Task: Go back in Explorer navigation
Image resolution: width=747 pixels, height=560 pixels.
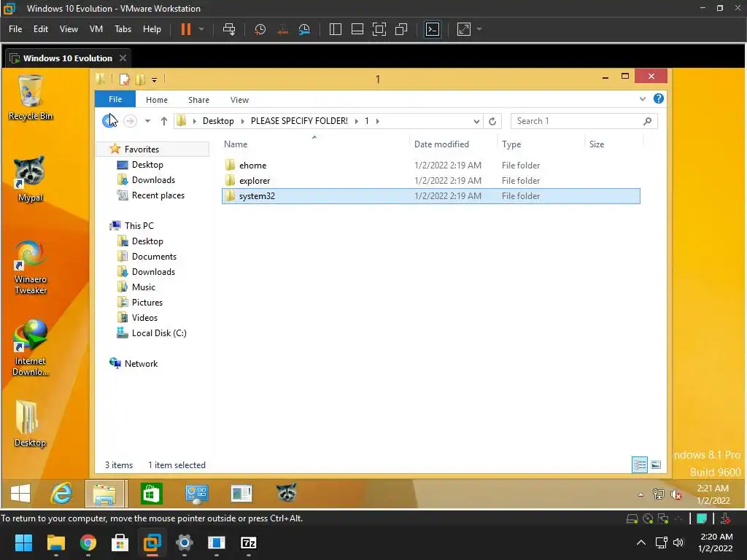Action: [109, 121]
